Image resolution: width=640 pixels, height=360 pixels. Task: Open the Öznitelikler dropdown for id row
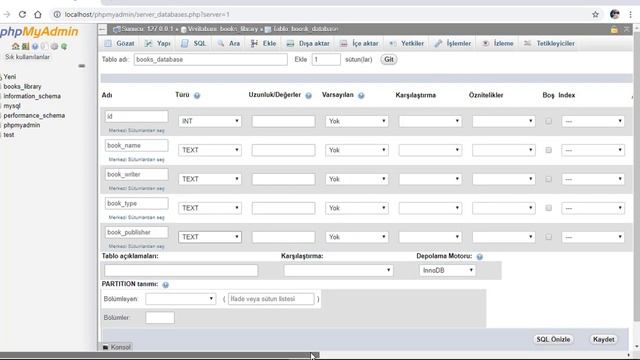point(504,121)
